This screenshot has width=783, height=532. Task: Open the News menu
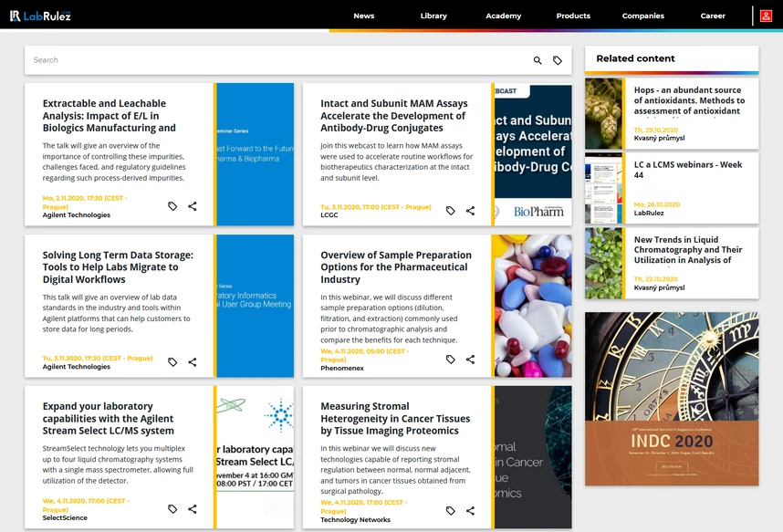[x=363, y=16]
